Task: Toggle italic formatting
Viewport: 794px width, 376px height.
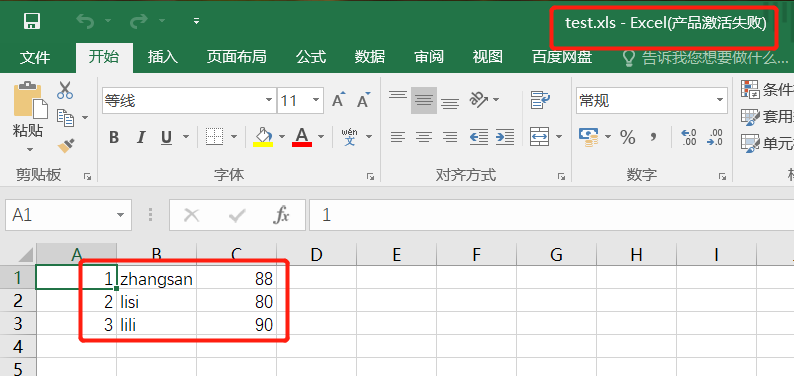Action: point(141,137)
